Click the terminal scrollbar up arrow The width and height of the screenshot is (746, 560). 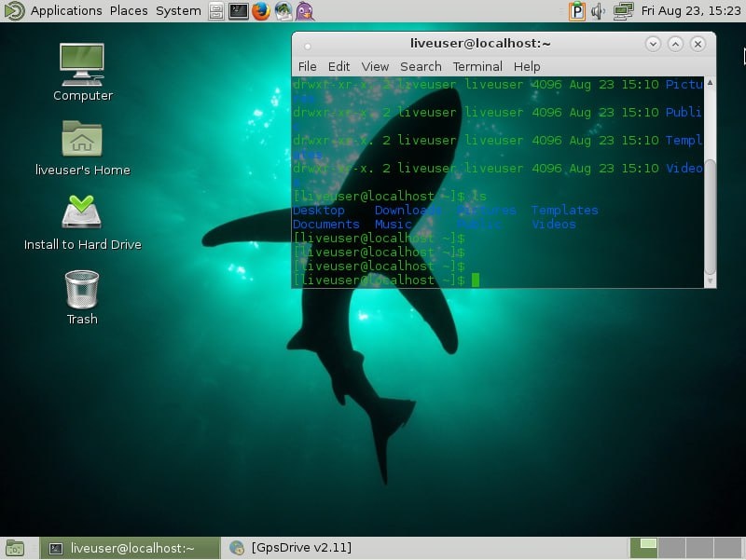tap(710, 83)
